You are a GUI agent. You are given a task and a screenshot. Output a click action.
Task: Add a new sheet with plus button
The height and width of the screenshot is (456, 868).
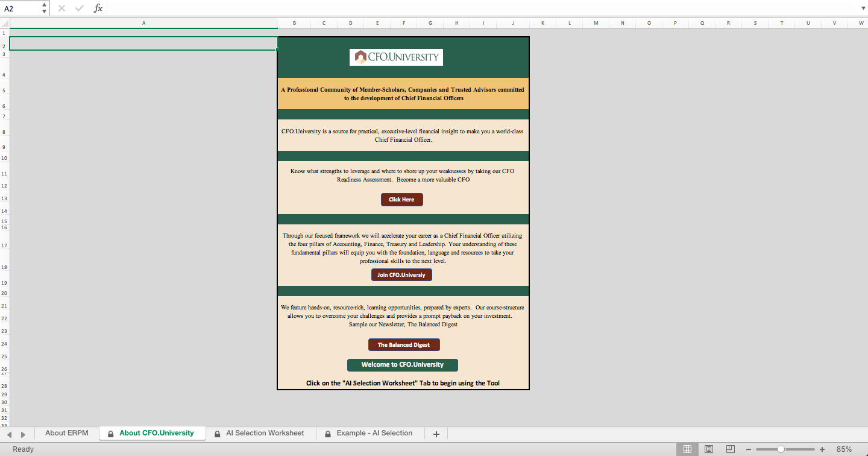[436, 434]
